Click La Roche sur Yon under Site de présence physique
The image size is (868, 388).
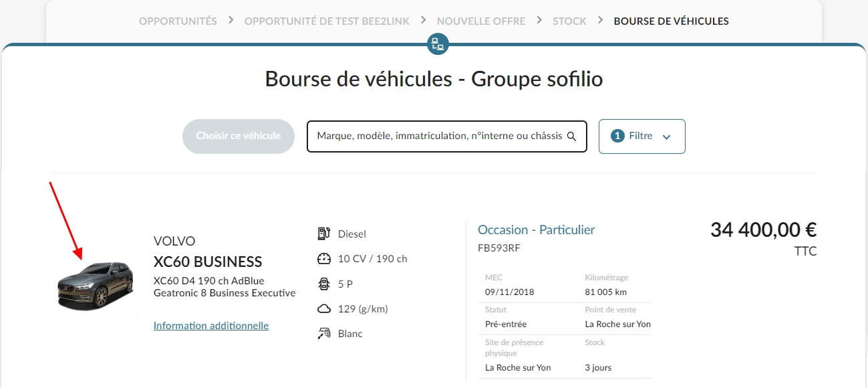(x=518, y=368)
